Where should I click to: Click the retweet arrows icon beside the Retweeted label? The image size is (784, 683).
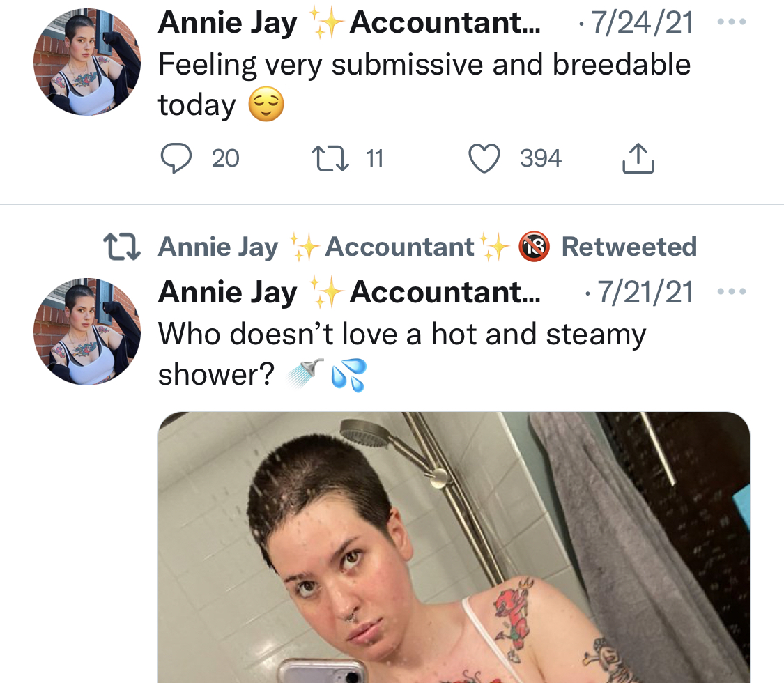coord(122,247)
